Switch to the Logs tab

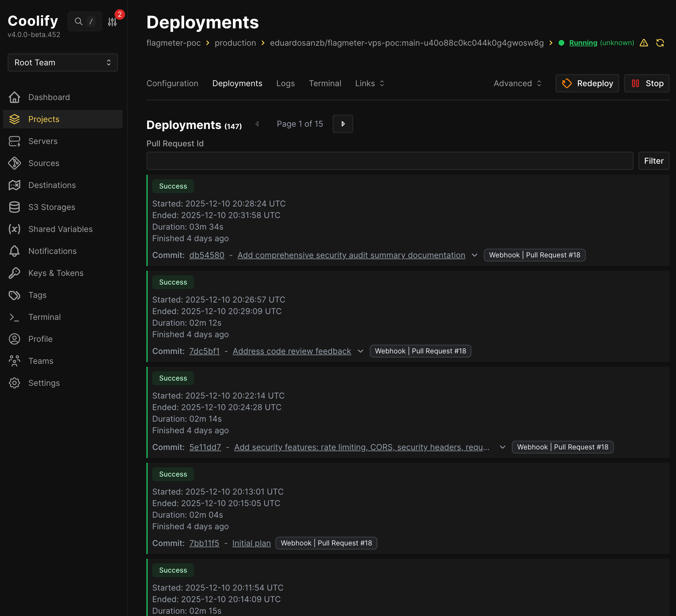coord(285,83)
